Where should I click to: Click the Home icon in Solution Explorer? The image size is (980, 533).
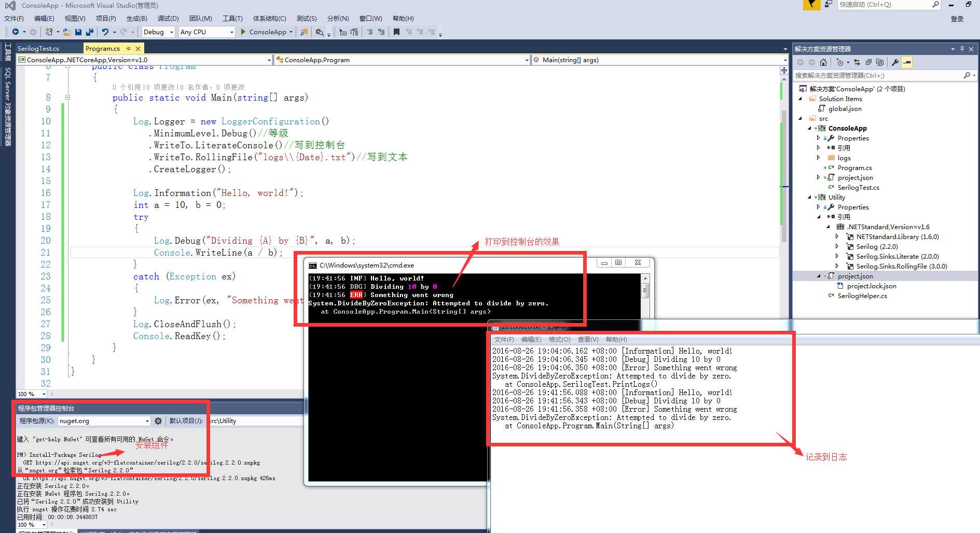pos(823,62)
